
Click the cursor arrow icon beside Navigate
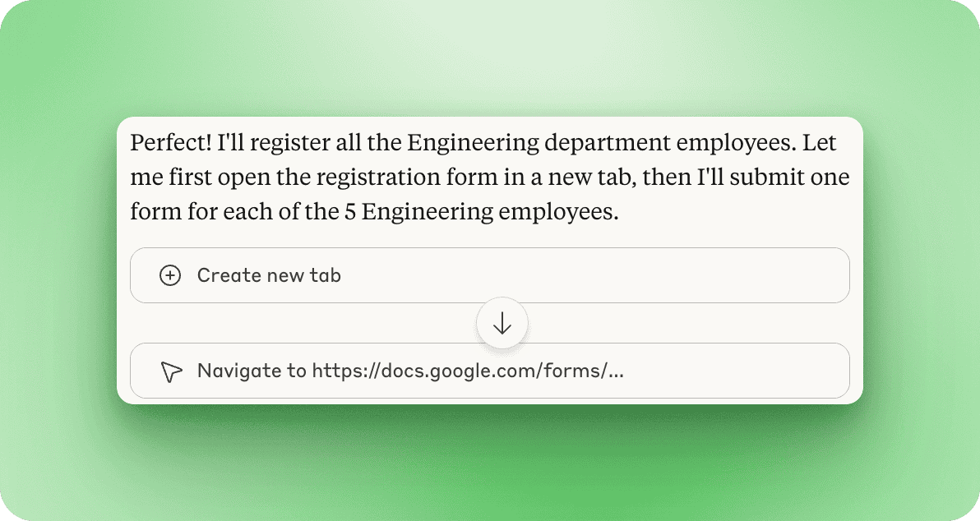pyautogui.click(x=170, y=371)
